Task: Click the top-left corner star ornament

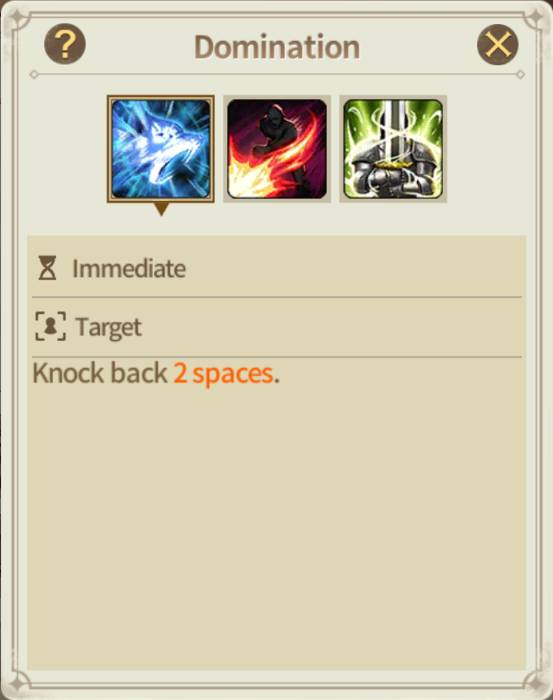Action: [x=18, y=17]
